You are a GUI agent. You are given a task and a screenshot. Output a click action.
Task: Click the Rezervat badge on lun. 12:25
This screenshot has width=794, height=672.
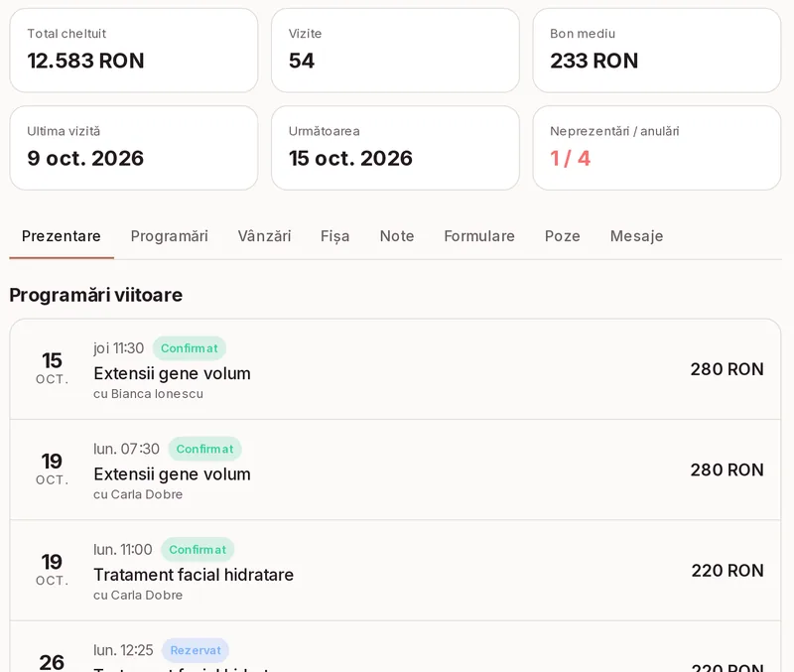click(196, 650)
